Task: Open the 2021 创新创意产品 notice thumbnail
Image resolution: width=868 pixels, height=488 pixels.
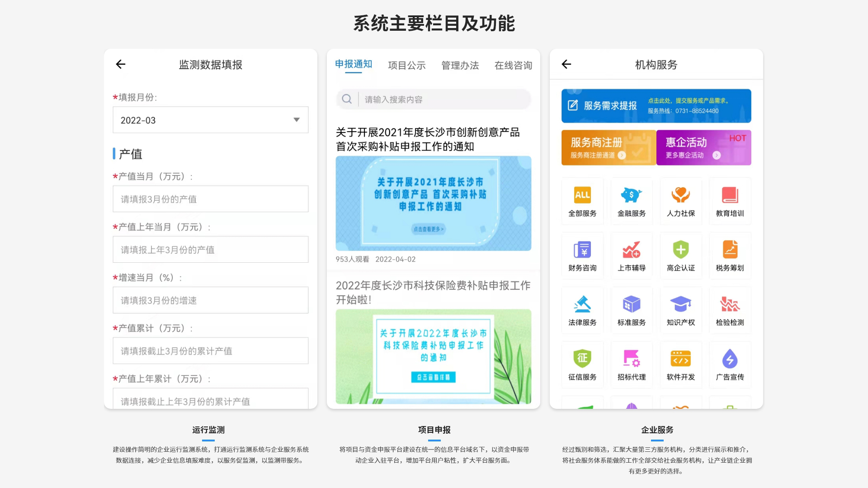Action: pos(433,203)
